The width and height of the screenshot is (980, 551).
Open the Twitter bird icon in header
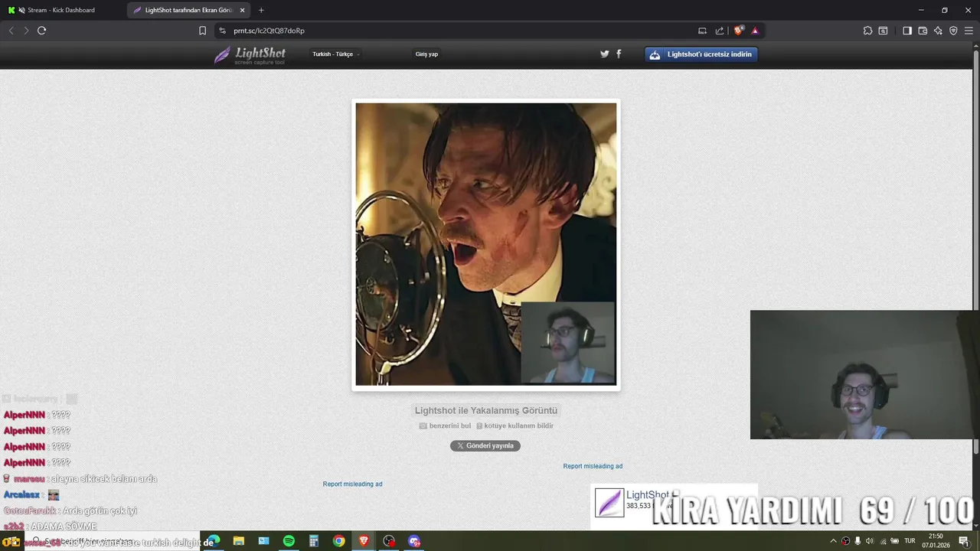pos(604,54)
